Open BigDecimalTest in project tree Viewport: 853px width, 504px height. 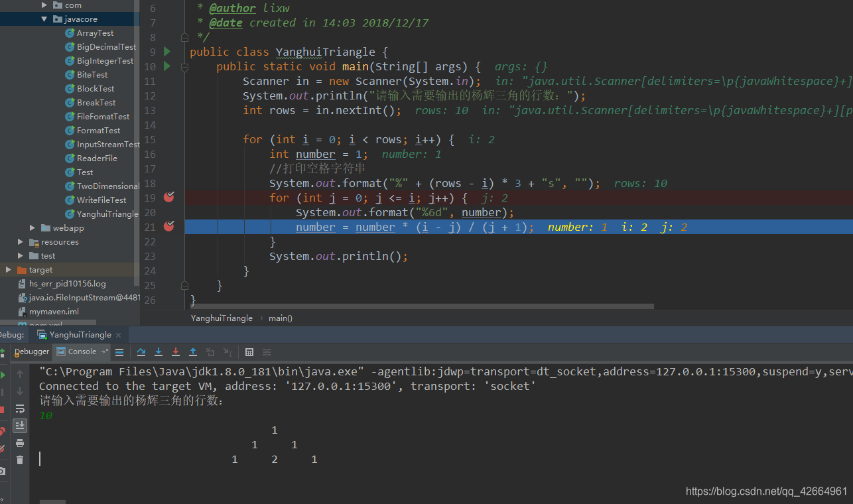[x=106, y=47]
